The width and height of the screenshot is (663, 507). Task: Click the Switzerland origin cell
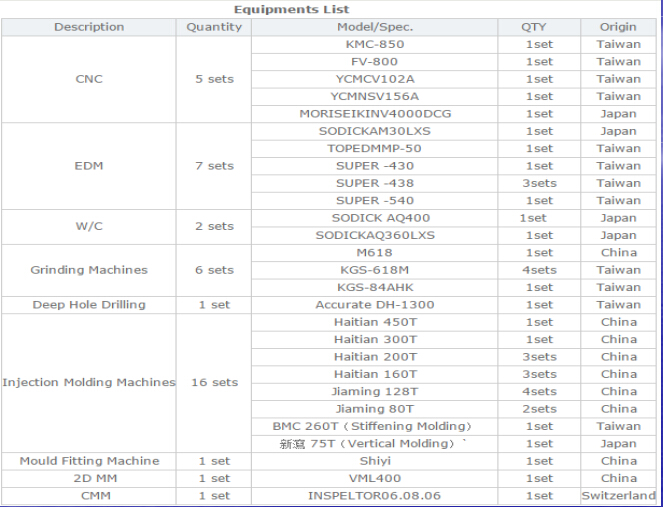coord(618,496)
